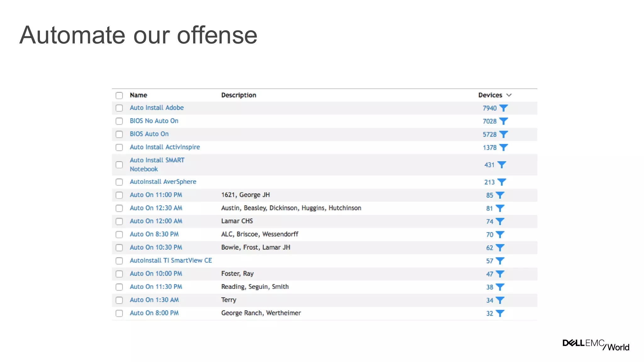Open the Auto On 8:00 PM label
Screen dimensions: 644x362
click(x=154, y=313)
